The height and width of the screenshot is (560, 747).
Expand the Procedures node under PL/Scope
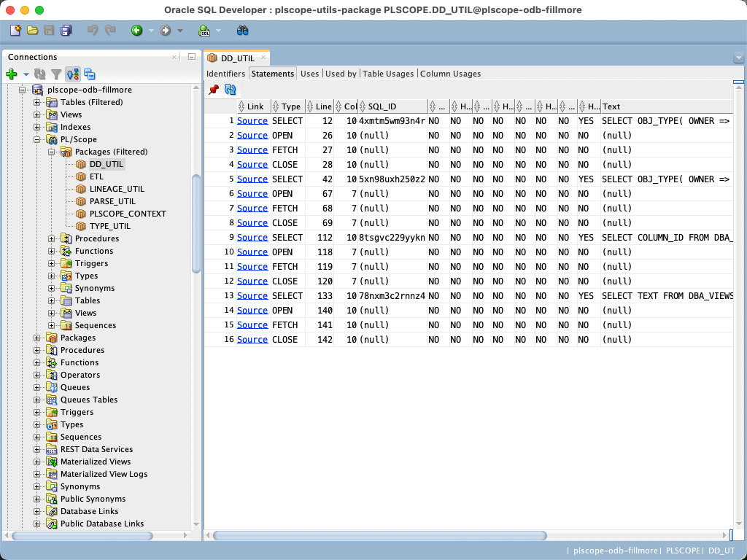52,238
